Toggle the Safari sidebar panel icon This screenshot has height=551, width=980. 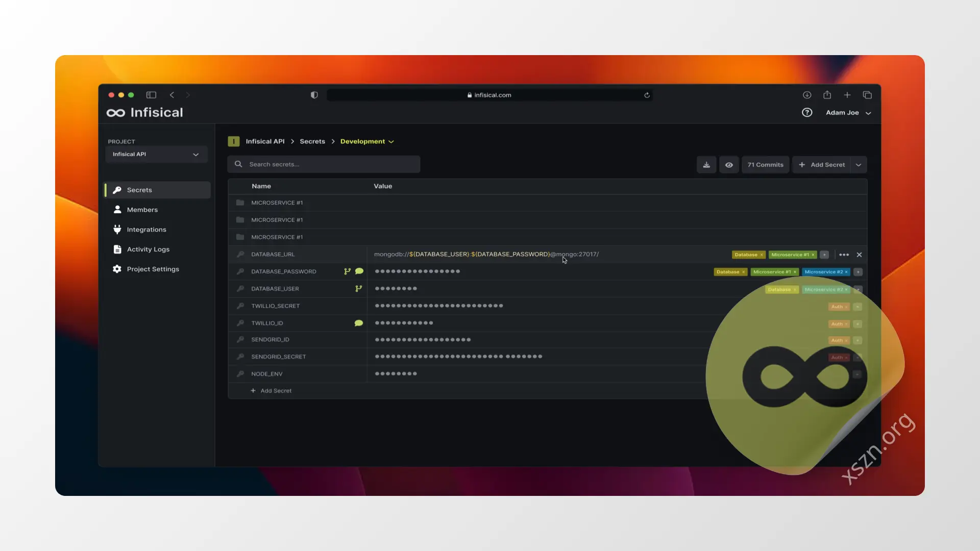[151, 95]
